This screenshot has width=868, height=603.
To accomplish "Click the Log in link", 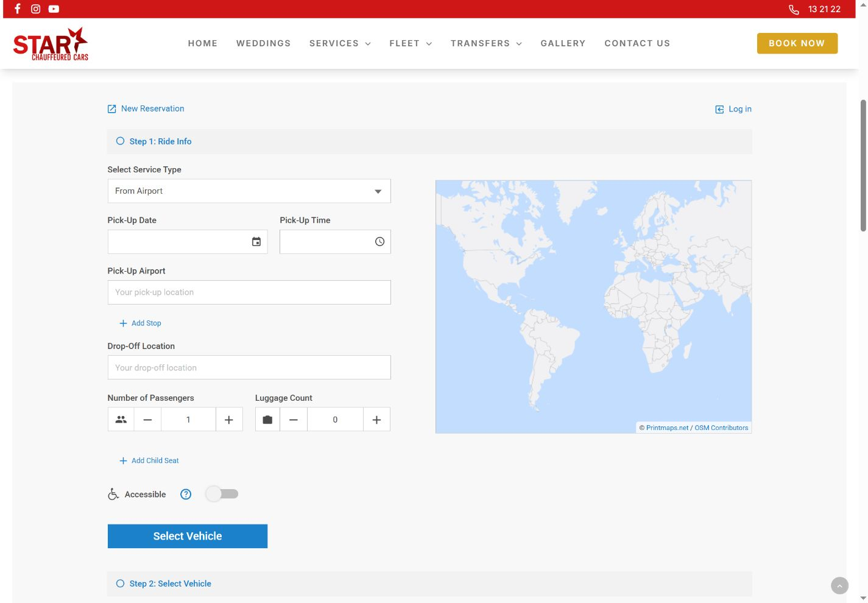I will click(733, 109).
